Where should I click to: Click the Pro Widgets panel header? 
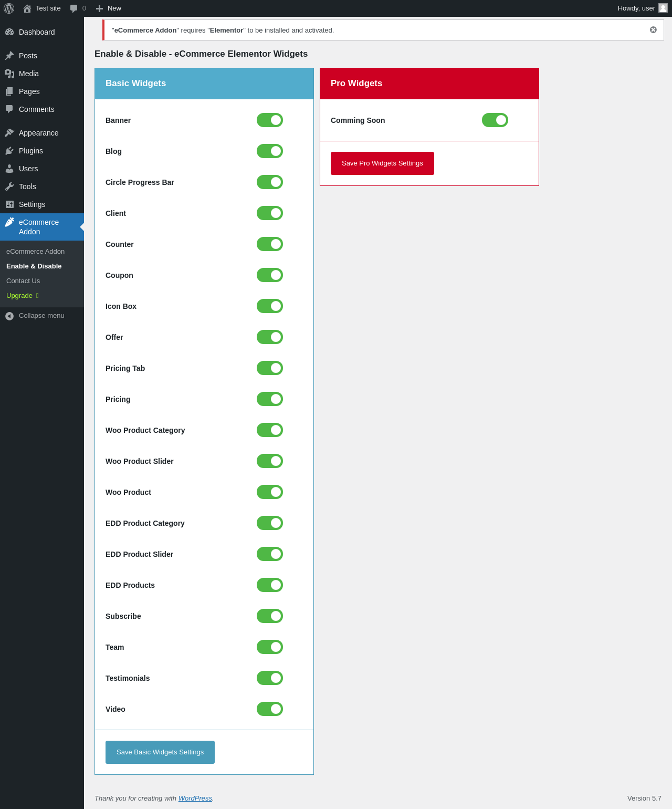pos(429,84)
